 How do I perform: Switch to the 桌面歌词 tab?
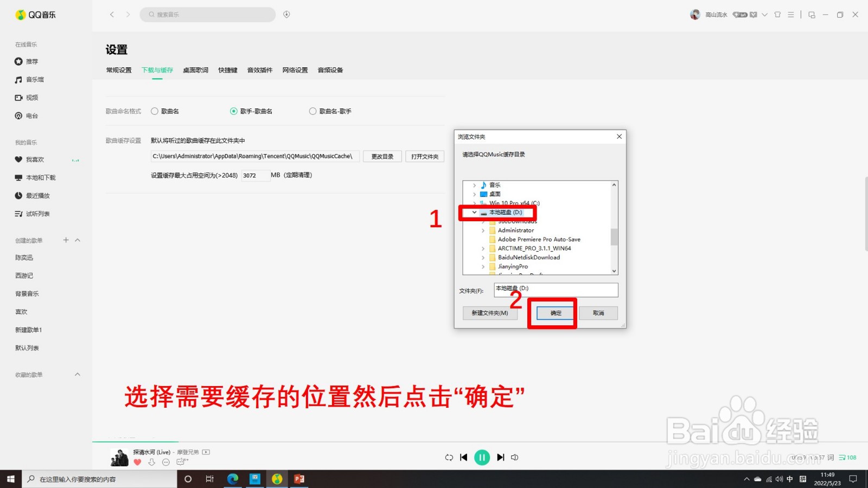click(x=196, y=70)
